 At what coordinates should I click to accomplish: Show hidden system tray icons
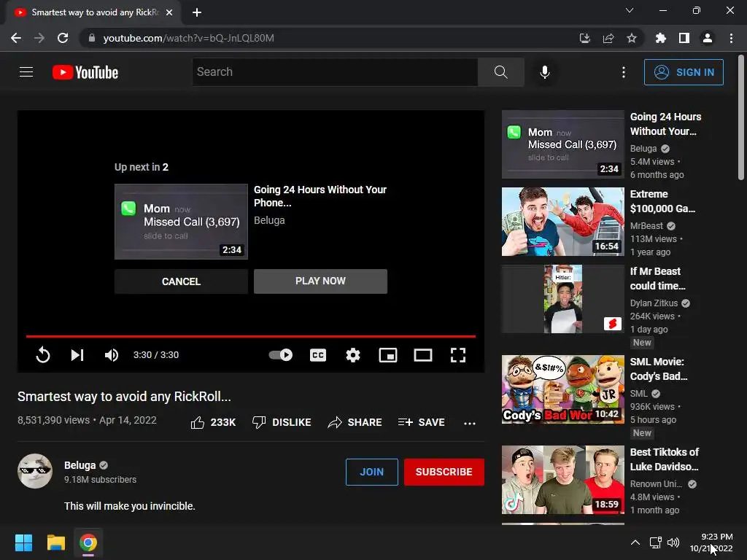coord(635,542)
